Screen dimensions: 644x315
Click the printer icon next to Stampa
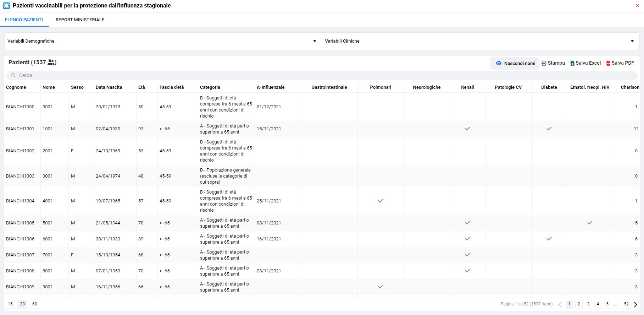click(544, 63)
